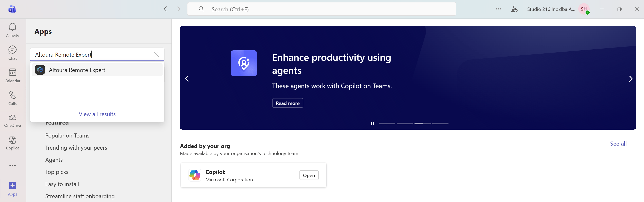The width and height of the screenshot is (644, 202).
Task: Select Altoura Remote Expert search suggestion
Action: 97,70
